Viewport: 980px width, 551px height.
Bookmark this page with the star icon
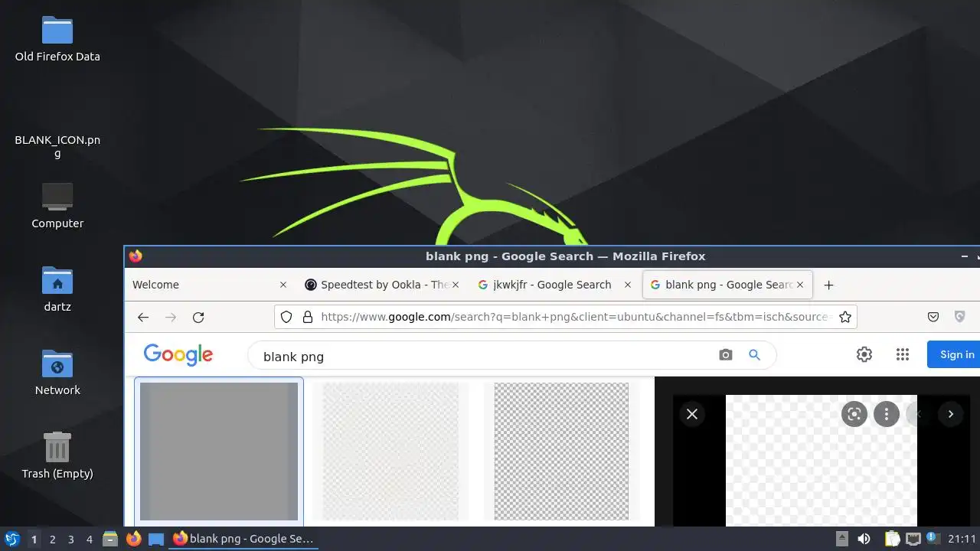tap(845, 317)
